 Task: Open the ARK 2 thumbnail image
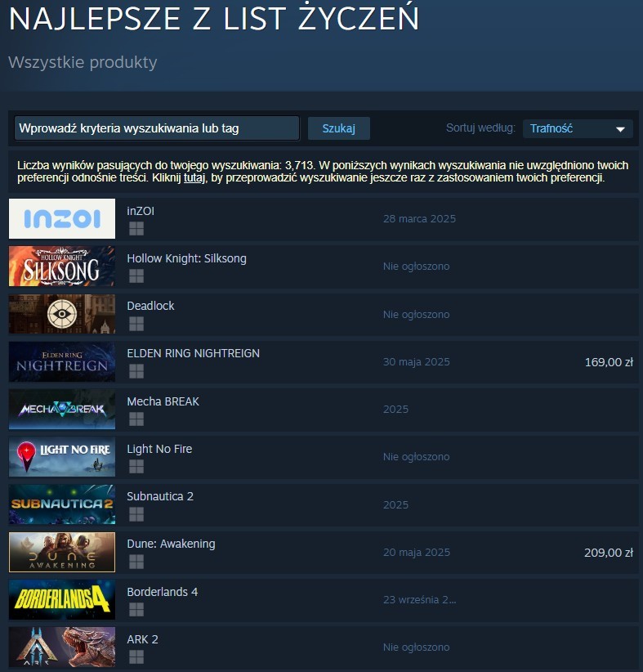pyautogui.click(x=62, y=647)
